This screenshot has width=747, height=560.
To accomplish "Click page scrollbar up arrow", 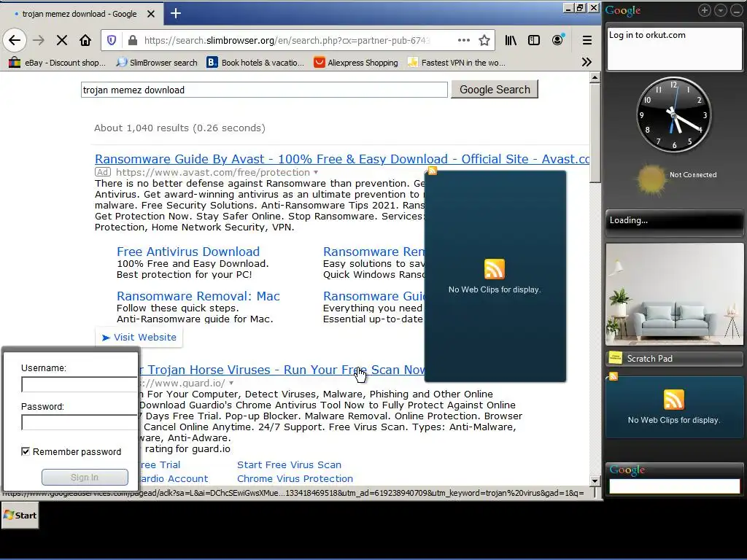I will pyautogui.click(x=595, y=77).
